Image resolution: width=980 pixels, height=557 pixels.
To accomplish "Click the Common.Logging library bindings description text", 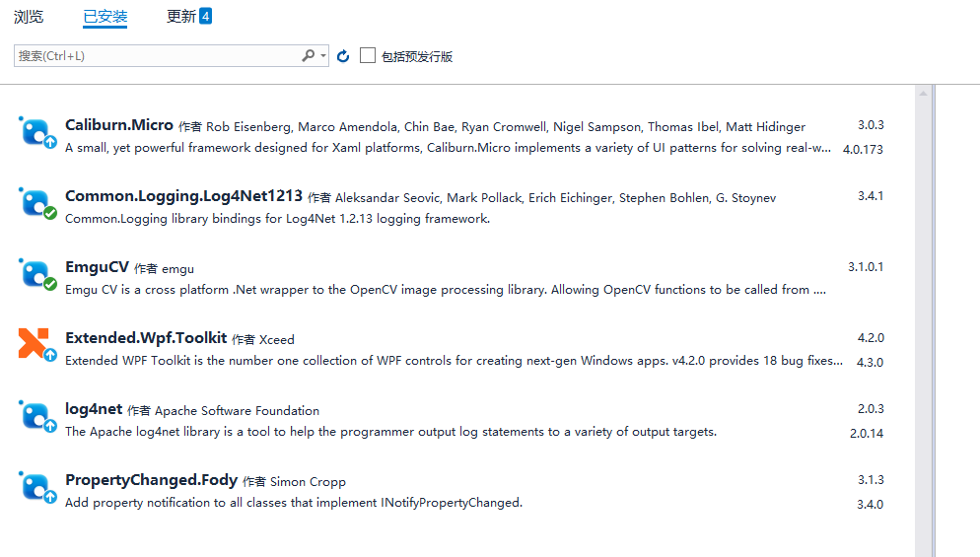I will (x=277, y=219).
